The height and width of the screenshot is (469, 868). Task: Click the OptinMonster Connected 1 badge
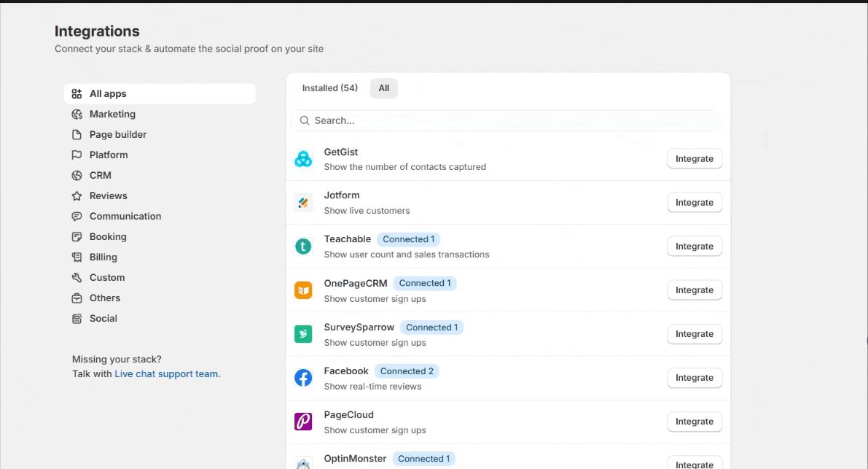point(424,459)
